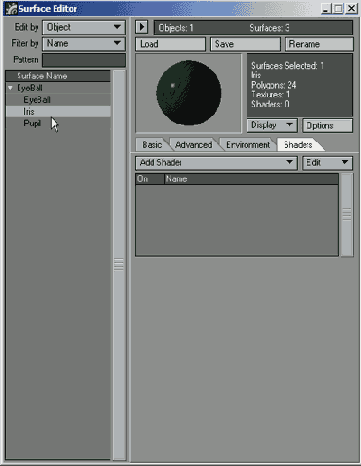
Task: Switch to the Environment tab
Action: (248, 145)
